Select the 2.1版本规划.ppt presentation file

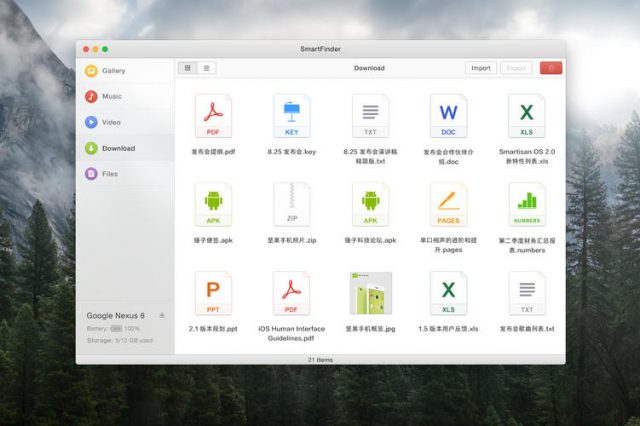point(213,293)
